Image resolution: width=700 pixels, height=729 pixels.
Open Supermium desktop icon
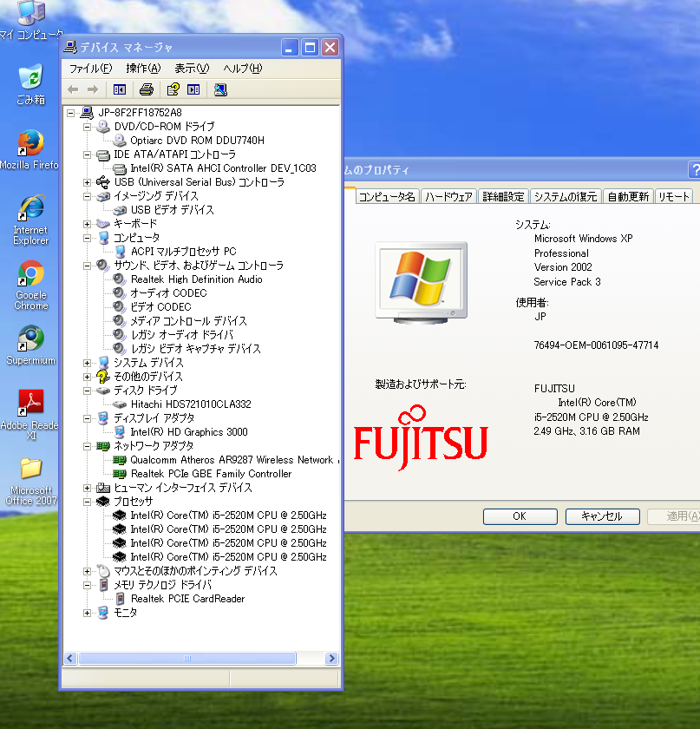pos(30,345)
